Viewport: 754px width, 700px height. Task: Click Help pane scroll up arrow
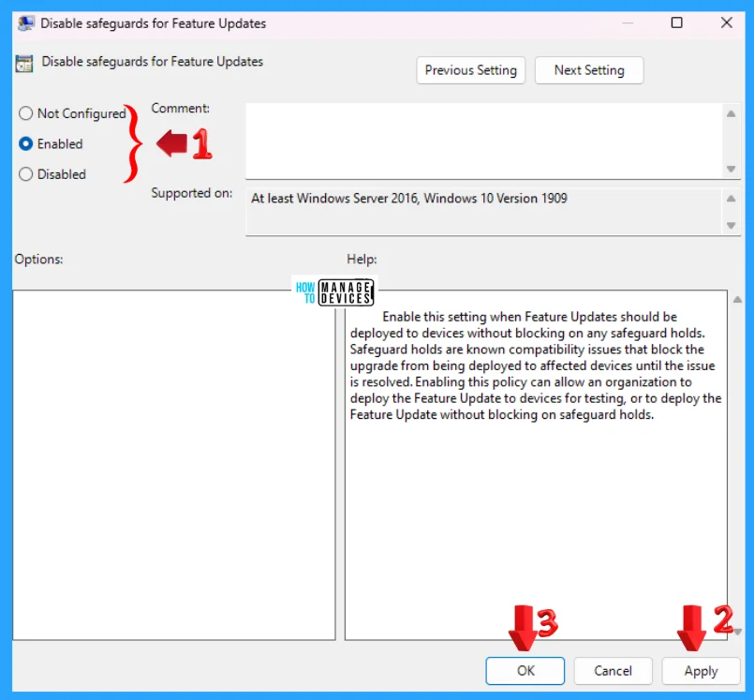(737, 300)
